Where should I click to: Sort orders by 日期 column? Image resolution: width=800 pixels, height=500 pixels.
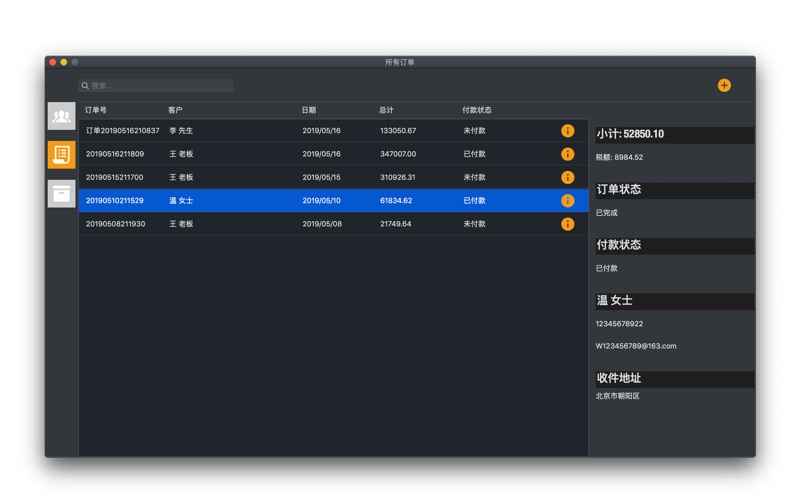309,110
